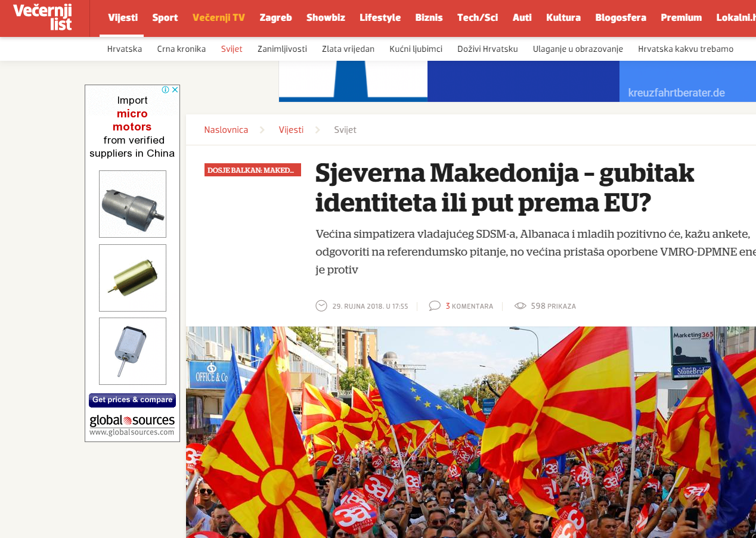
Task: Go to Showbiz section
Action: tap(326, 18)
